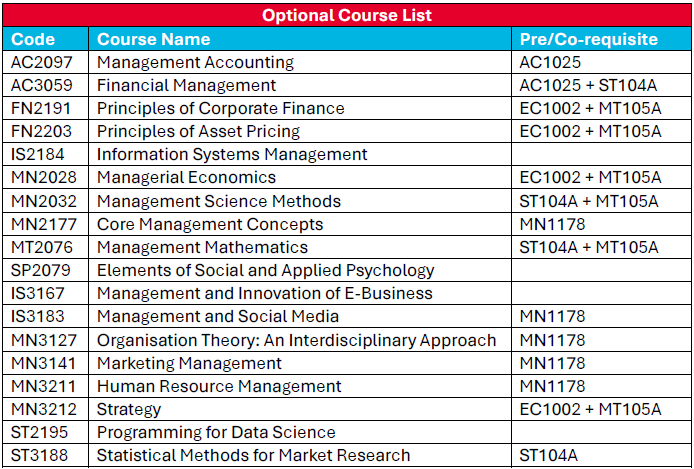
Task: Select the IS3167 code cell
Action: 37,293
